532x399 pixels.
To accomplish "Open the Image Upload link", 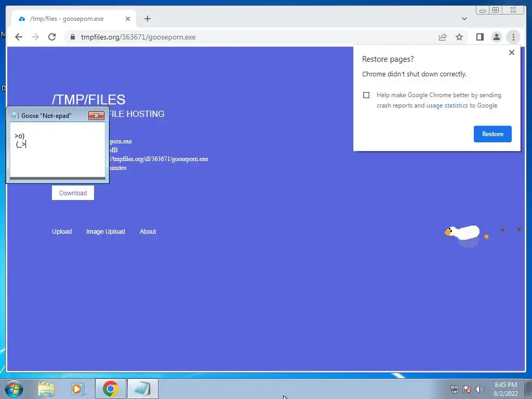I will click(105, 231).
